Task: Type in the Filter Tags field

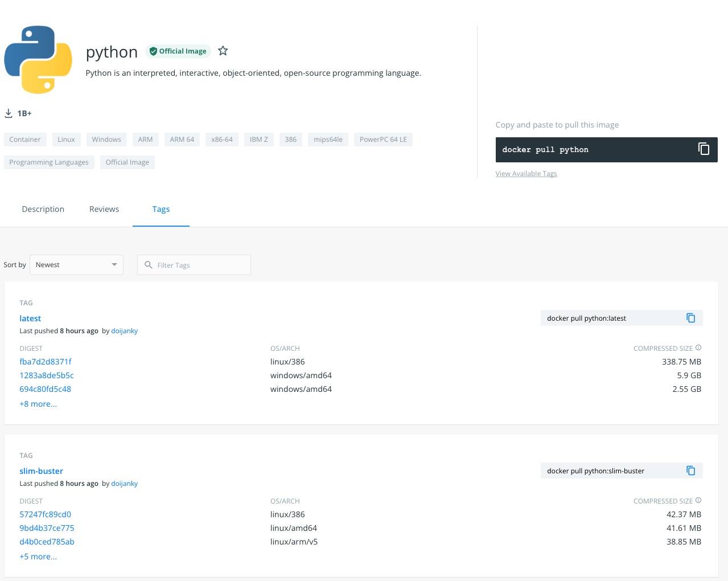Action: tap(199, 265)
